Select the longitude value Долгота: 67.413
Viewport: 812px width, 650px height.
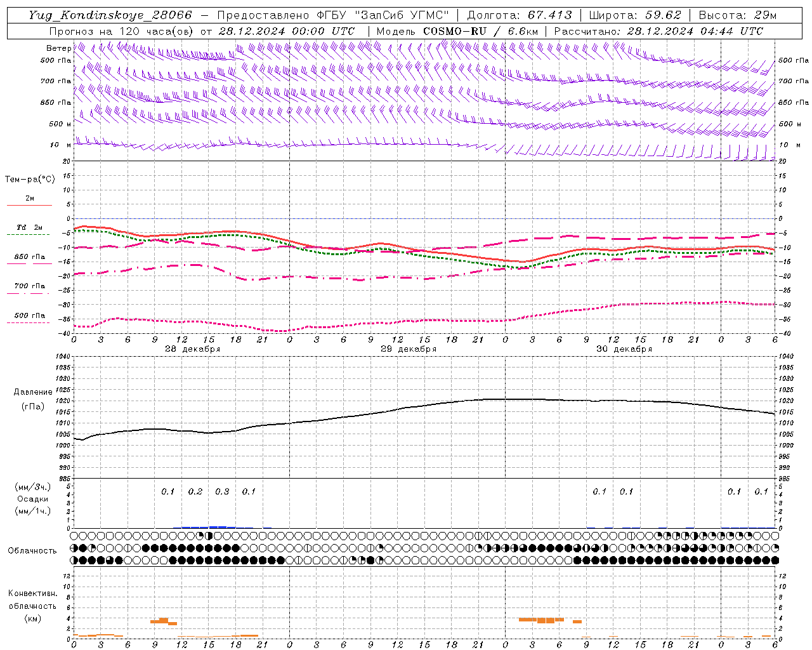pyautogui.click(x=519, y=15)
